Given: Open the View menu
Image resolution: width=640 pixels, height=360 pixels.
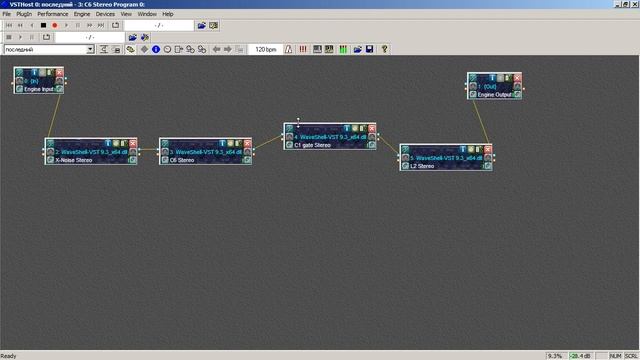Looking at the screenshot, I should pos(126,14).
